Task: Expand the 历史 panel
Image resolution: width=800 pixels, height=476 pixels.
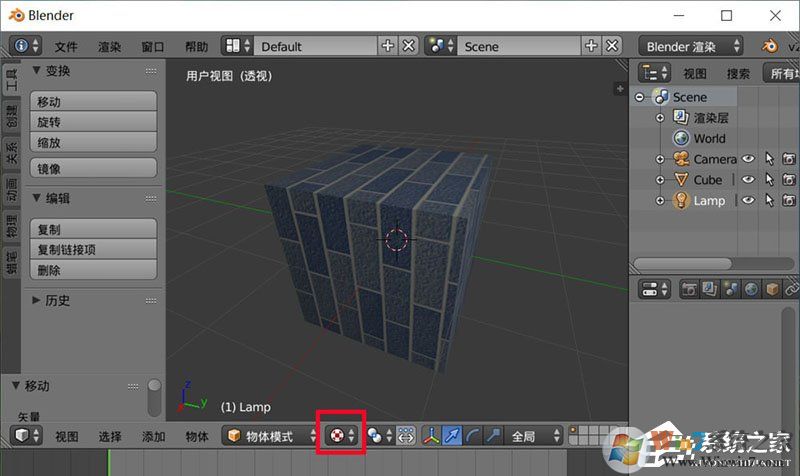Action: 36,300
